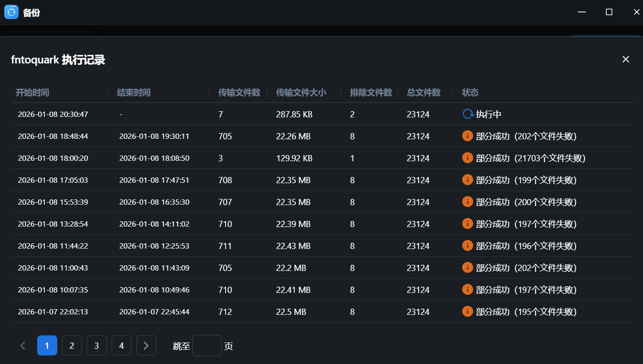Click the 跳至 page number input box
Screen dimensions: 643x364
207,345
